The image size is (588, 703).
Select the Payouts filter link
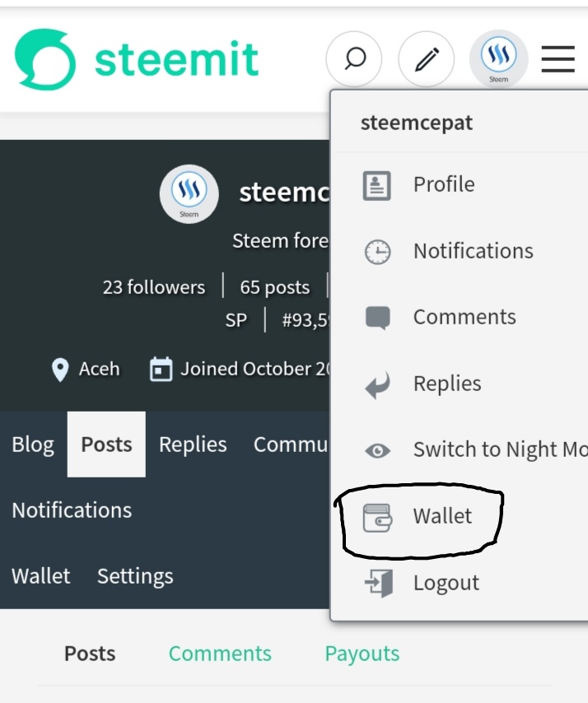tap(362, 654)
